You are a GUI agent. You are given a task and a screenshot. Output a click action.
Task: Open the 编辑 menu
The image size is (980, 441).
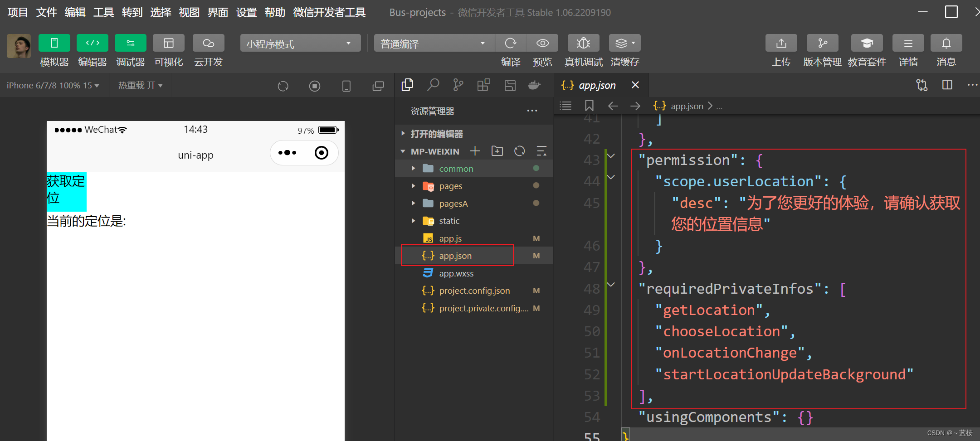(x=75, y=12)
